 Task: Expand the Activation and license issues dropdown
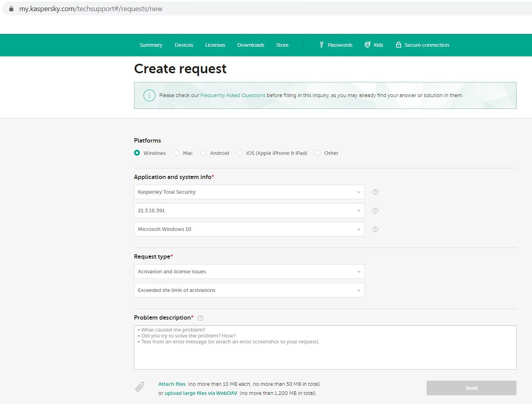[x=249, y=272]
